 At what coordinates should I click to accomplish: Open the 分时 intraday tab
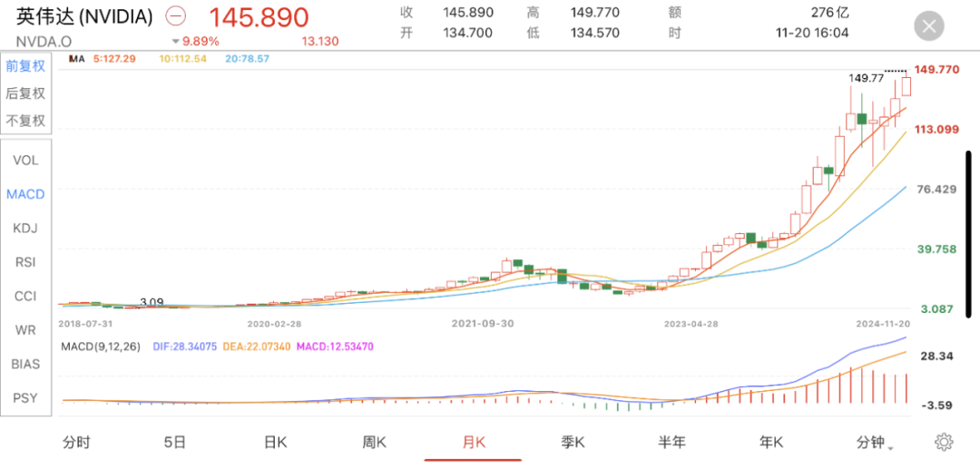76,443
